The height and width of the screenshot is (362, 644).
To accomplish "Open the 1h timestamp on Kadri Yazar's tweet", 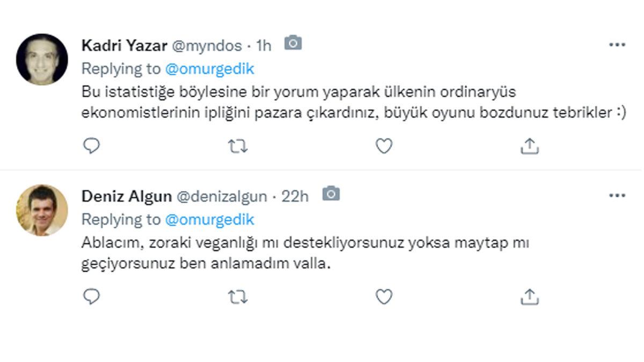I will coord(262,46).
